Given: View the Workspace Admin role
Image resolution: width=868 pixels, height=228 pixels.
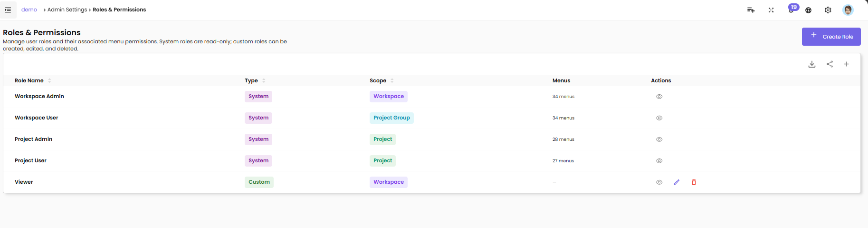Looking at the screenshot, I should tap(659, 97).
